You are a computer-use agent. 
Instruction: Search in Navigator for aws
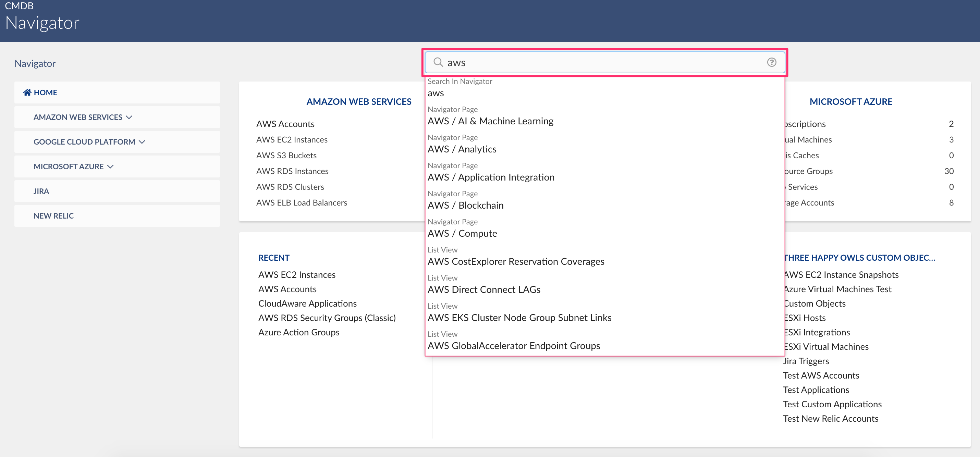coord(435,93)
